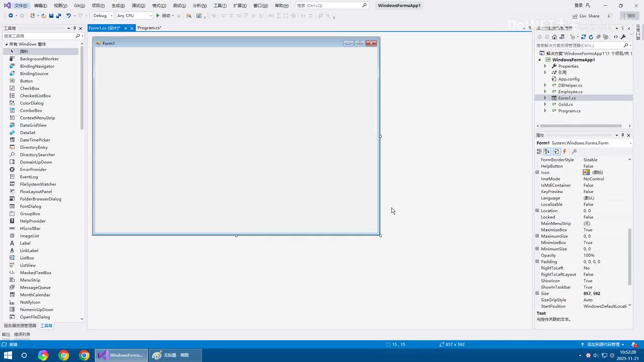The height and width of the screenshot is (362, 644).
Task: Click the View Code icon in Solution Explorer
Action: pos(616,37)
